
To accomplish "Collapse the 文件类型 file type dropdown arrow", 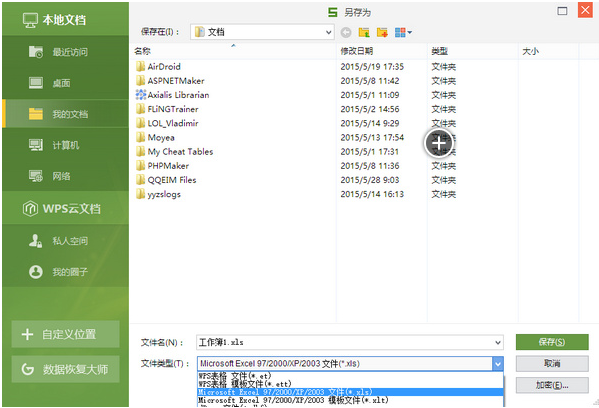I will (x=498, y=364).
